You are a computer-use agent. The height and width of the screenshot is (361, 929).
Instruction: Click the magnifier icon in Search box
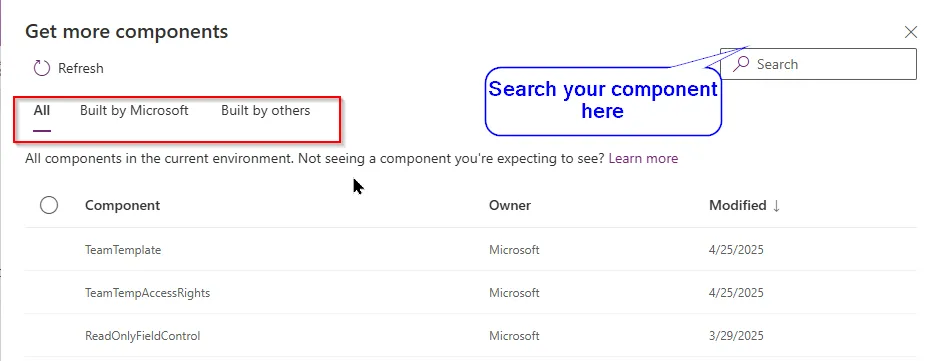click(x=741, y=64)
